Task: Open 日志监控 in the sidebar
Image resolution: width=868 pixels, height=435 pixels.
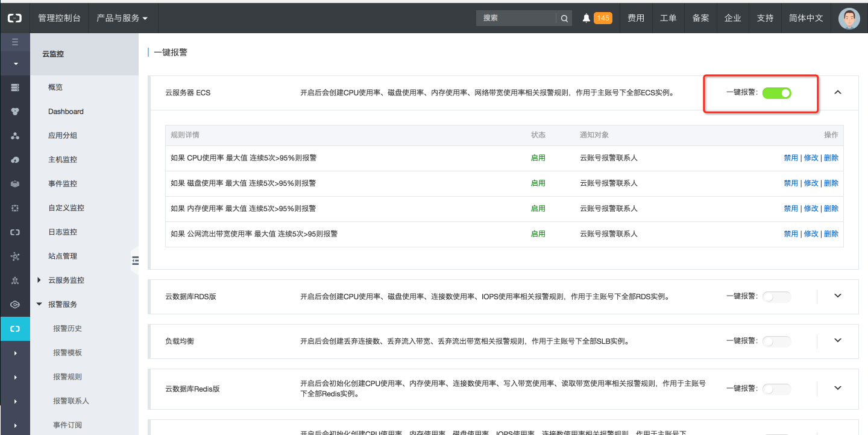Action: click(x=63, y=232)
